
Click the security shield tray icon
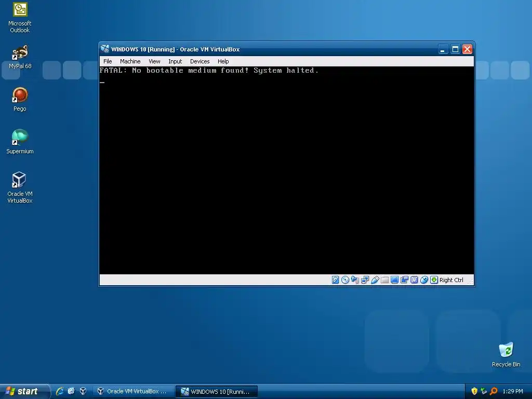[474, 391]
